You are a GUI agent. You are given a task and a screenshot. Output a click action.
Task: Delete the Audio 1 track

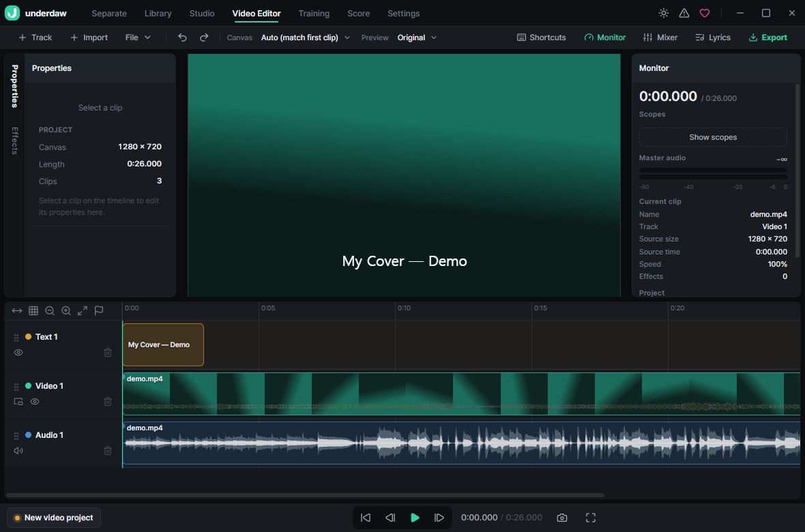[108, 451]
